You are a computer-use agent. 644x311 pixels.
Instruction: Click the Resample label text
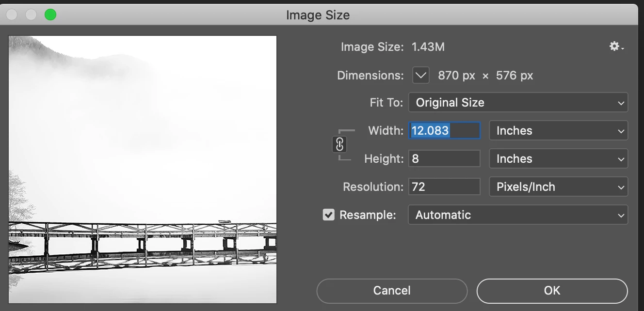click(368, 215)
